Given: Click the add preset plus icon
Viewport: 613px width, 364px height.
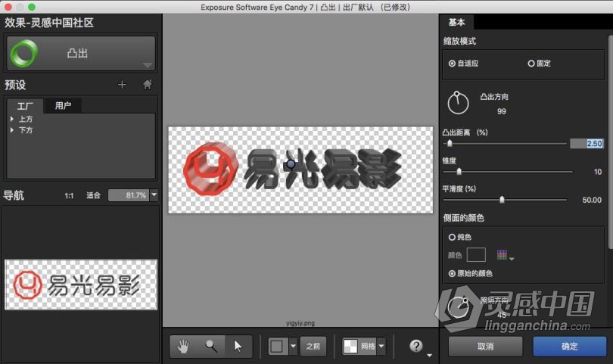Looking at the screenshot, I should (x=122, y=85).
